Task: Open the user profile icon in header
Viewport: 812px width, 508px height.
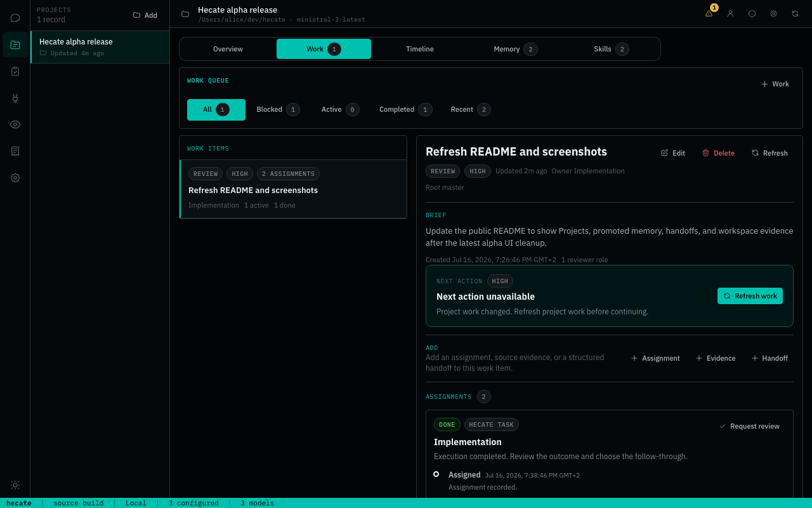Action: pos(731,13)
